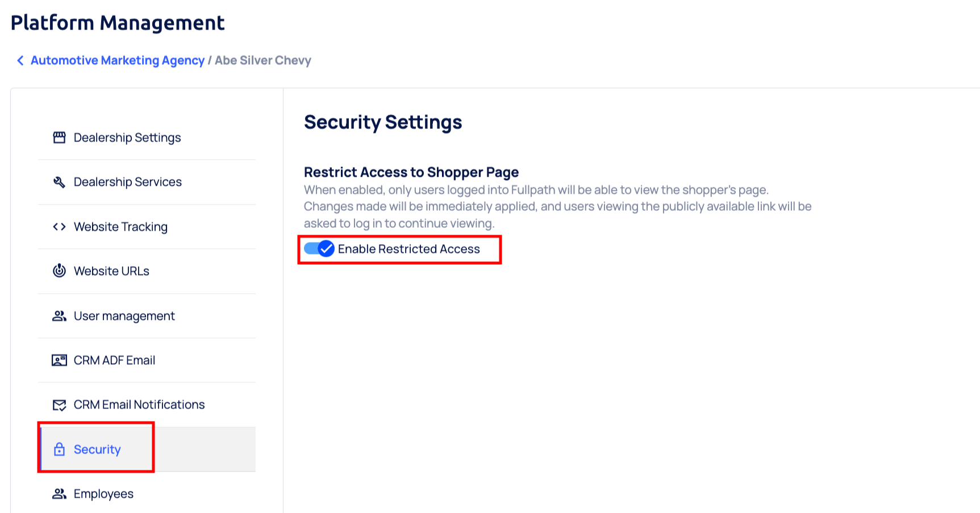Select the envelope icon for CRM Email Notifications
This screenshot has height=513, width=980.
[59, 404]
